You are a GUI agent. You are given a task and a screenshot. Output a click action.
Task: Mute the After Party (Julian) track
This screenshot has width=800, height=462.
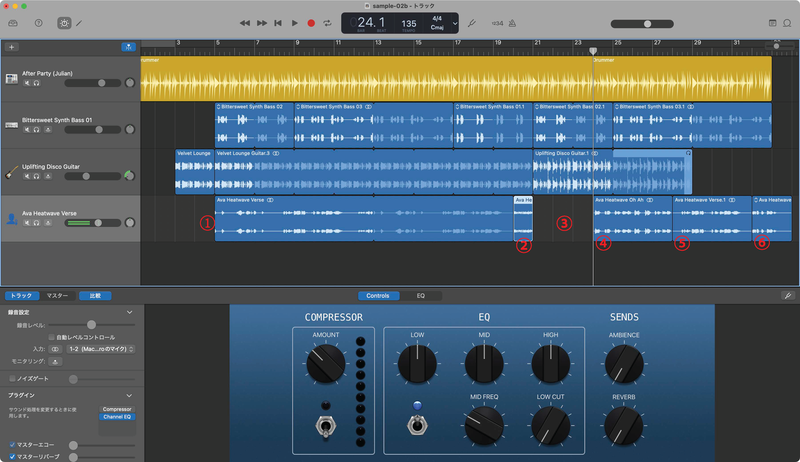[x=27, y=83]
